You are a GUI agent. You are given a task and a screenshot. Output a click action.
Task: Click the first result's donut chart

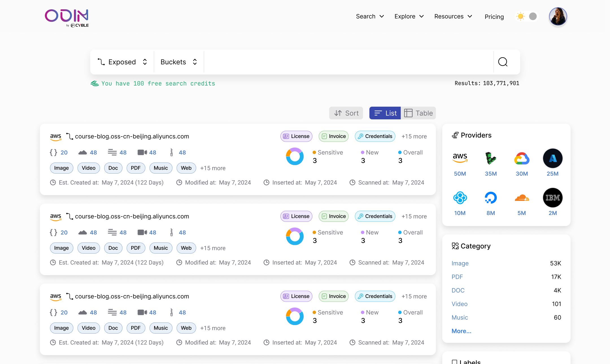click(x=295, y=156)
